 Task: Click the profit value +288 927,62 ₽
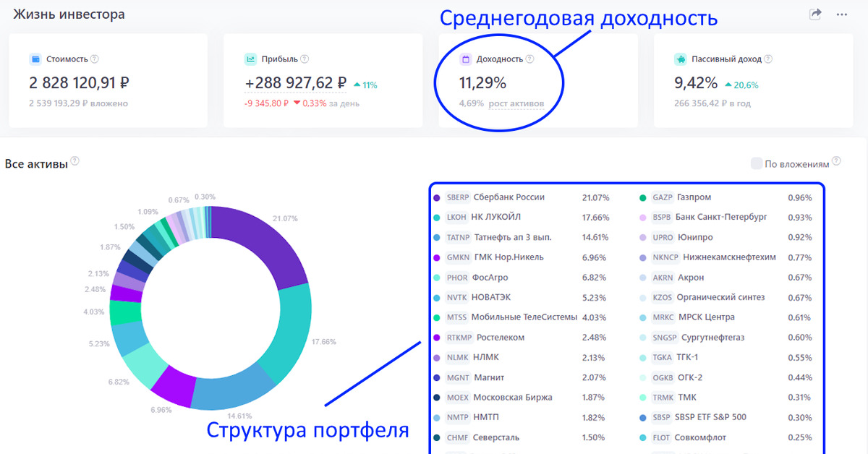[296, 83]
